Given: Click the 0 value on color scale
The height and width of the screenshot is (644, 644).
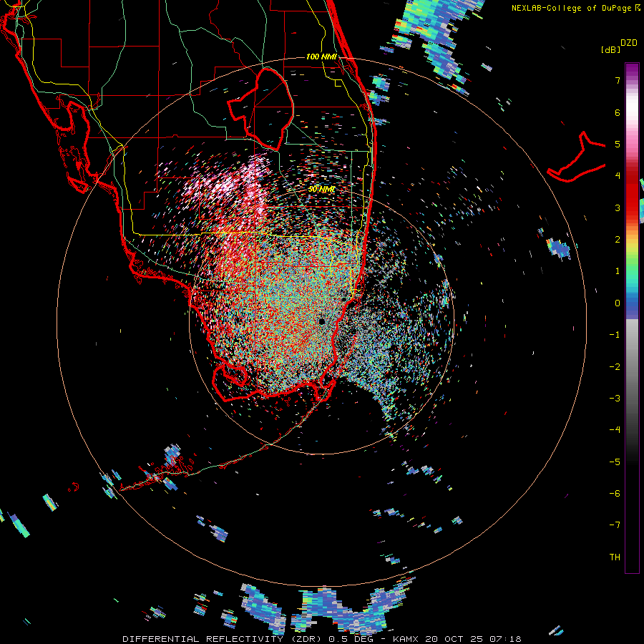Looking at the screenshot, I should pyautogui.click(x=618, y=303).
